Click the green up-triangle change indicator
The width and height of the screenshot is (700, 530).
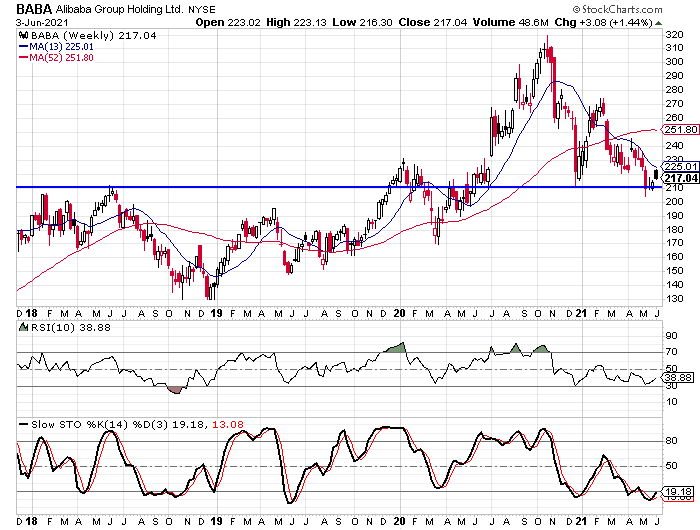658,23
